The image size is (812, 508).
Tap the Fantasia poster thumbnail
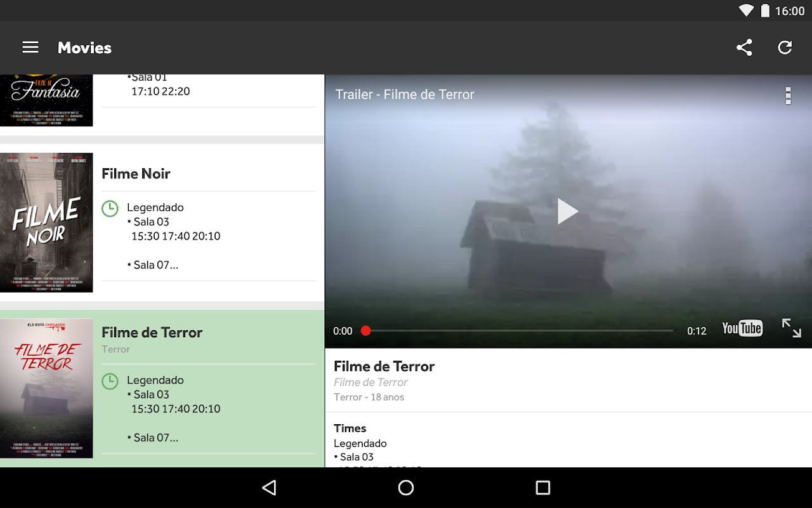pyautogui.click(x=46, y=100)
